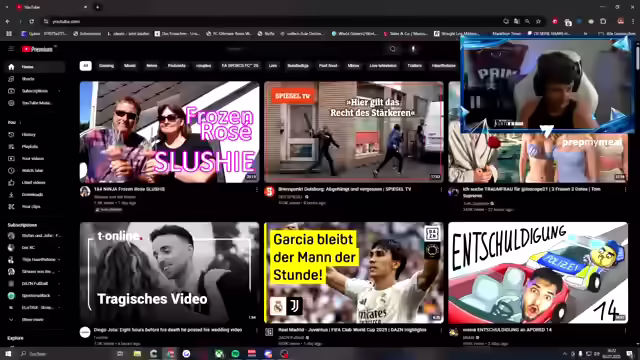Open the hamburger guide menu icon
Image resolution: width=640 pixels, height=360 pixels.
pyautogui.click(x=11, y=49)
